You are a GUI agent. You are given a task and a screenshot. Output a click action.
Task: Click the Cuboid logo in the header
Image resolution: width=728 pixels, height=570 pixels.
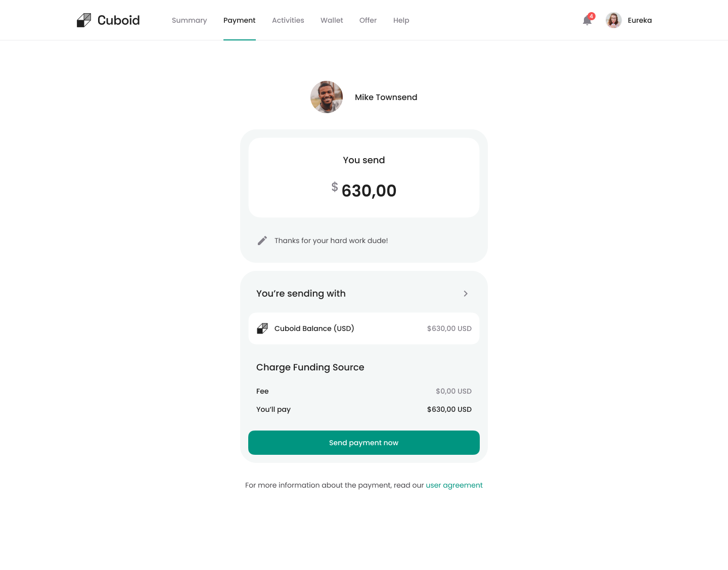click(x=108, y=20)
